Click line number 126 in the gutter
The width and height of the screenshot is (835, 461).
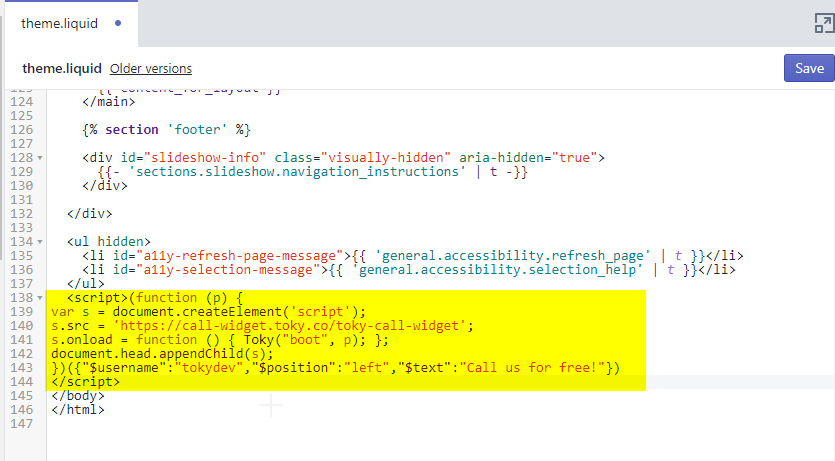coord(22,130)
